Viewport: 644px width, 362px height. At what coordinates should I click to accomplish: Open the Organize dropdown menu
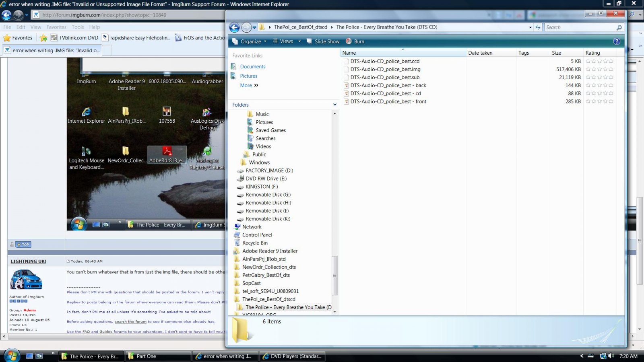point(250,41)
